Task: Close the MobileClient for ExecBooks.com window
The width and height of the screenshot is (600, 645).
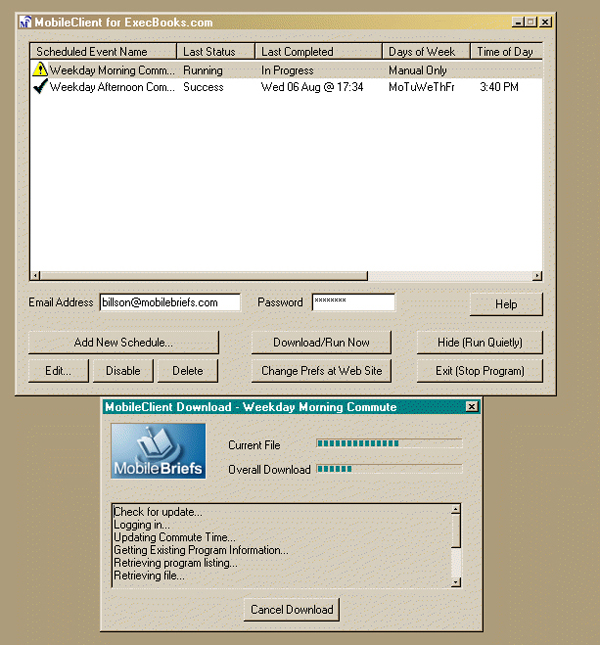Action: 545,22
